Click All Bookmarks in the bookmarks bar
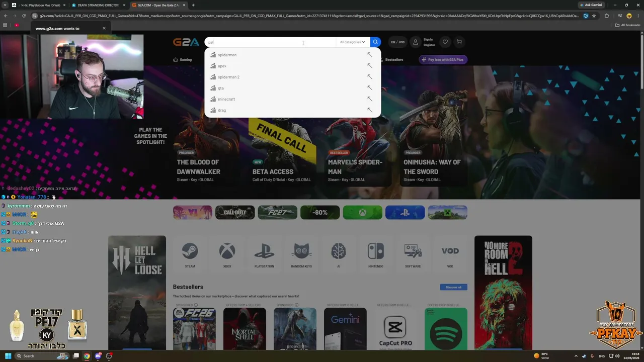This screenshot has width=644, height=362. click(628, 25)
